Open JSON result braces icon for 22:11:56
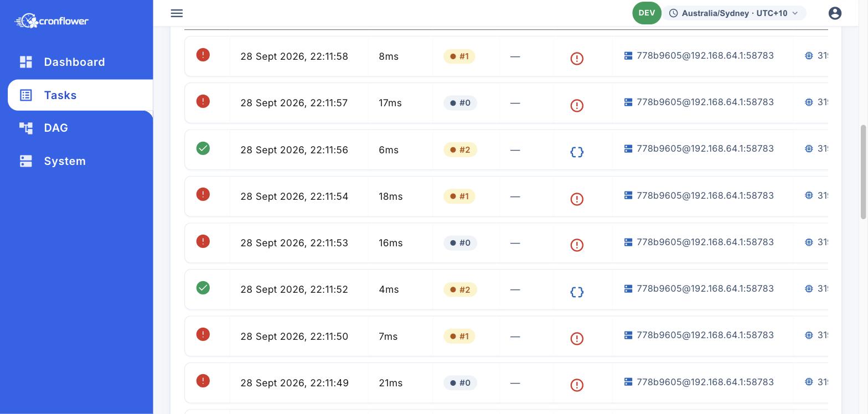The height and width of the screenshot is (414, 868). point(577,152)
